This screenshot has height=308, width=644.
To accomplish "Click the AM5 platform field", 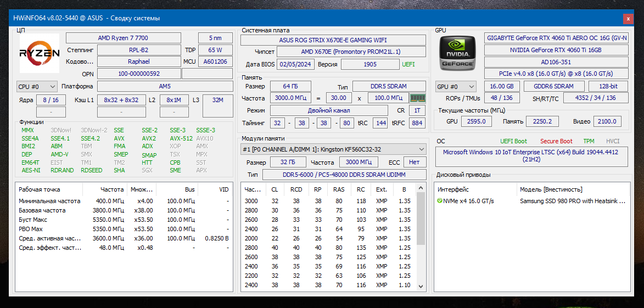I will coord(165,87).
